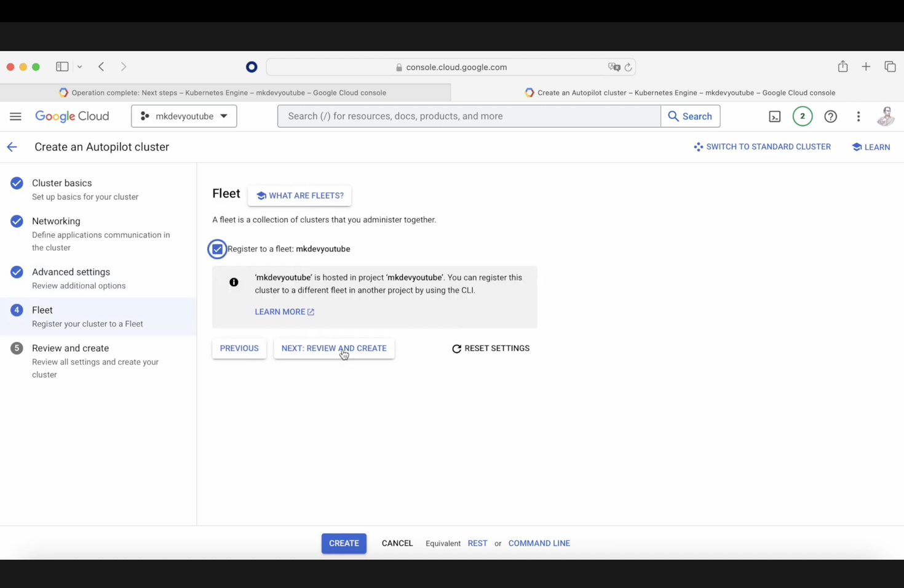Activate Cloud Shell terminal icon
This screenshot has width=904, height=588.
(x=775, y=116)
